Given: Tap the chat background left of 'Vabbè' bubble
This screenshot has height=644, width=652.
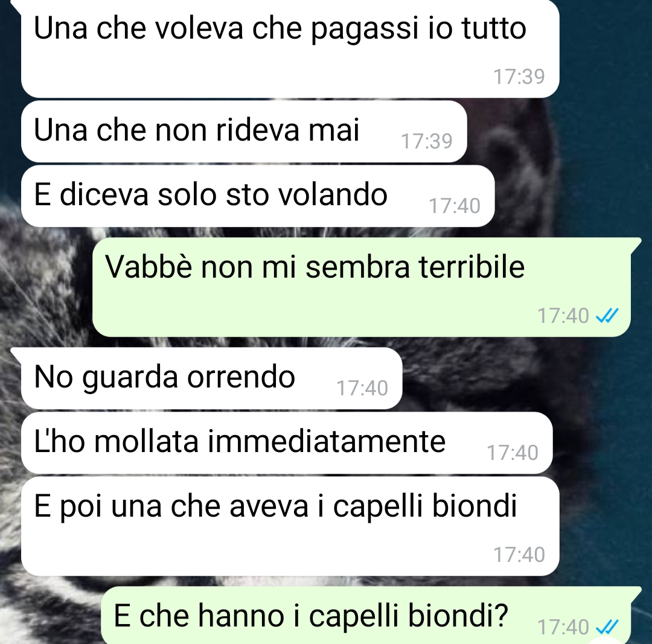Looking at the screenshot, I should point(46,287).
